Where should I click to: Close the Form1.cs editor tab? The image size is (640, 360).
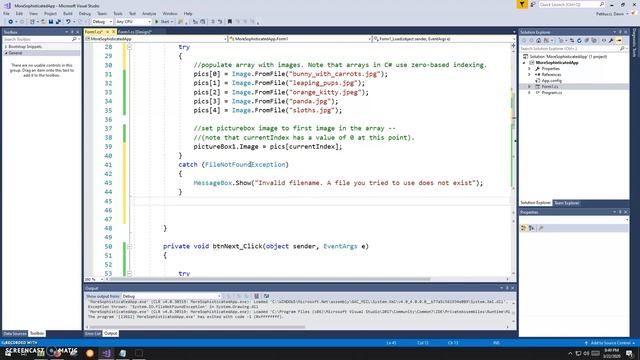(113, 31)
